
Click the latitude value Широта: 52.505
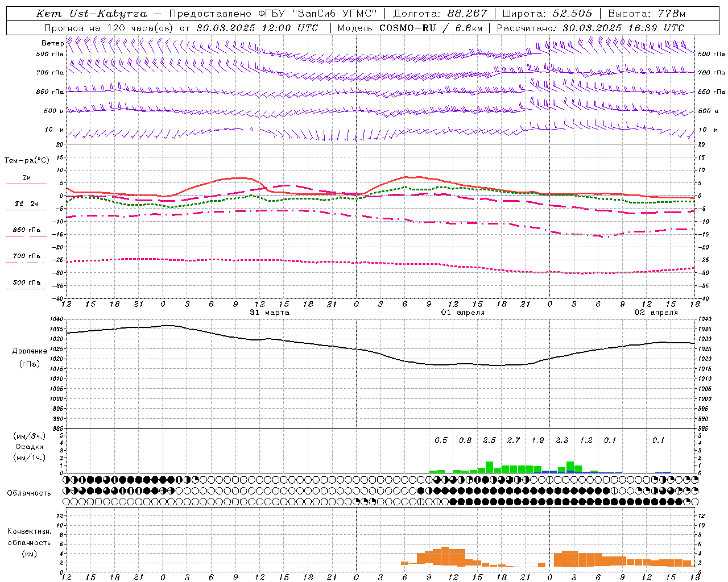tap(547, 14)
